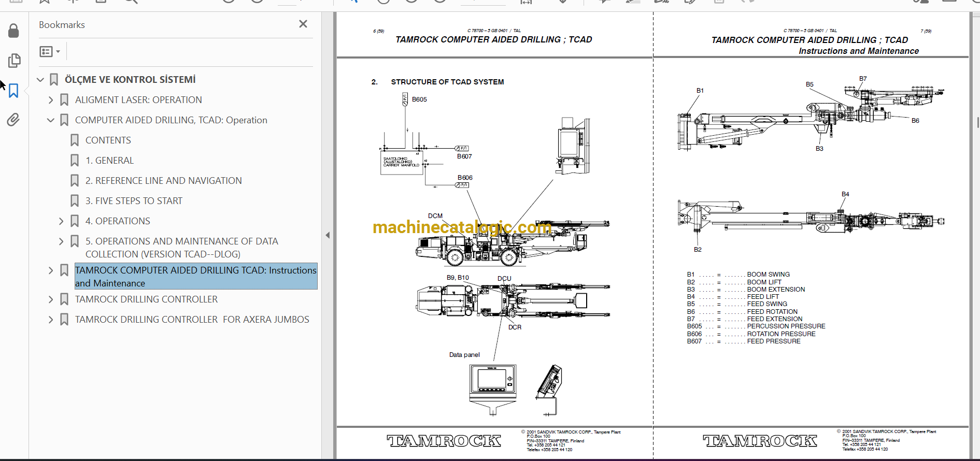
Task: Click the 'PERCUSSION PRESSURE' legend entry
Action: click(x=786, y=326)
